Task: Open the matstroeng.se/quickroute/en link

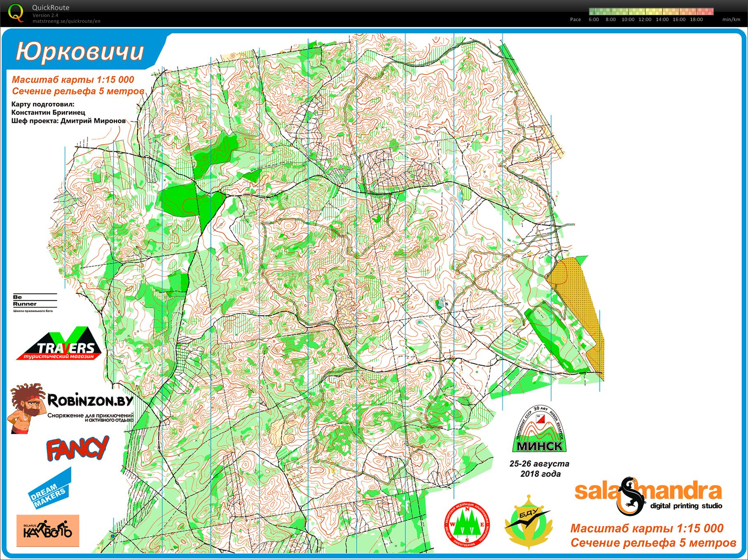Action: click(66, 21)
